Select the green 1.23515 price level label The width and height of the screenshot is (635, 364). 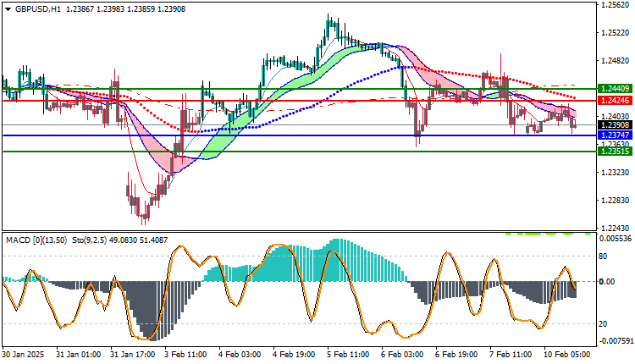pyautogui.click(x=615, y=151)
